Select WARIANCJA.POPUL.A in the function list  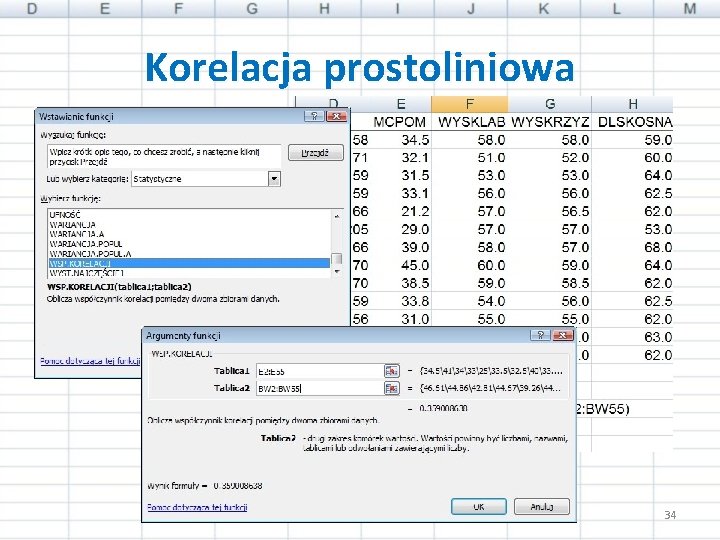pos(189,253)
